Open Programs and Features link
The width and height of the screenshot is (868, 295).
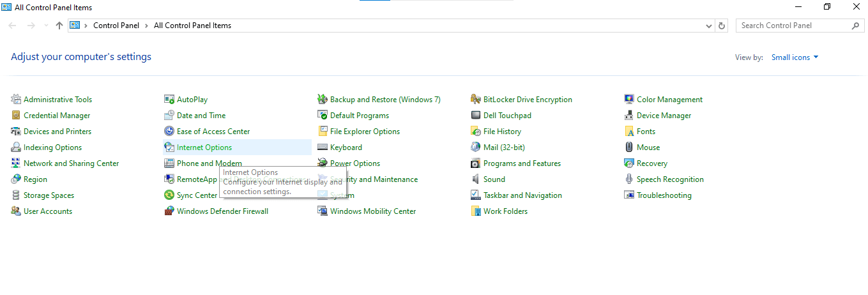522,163
